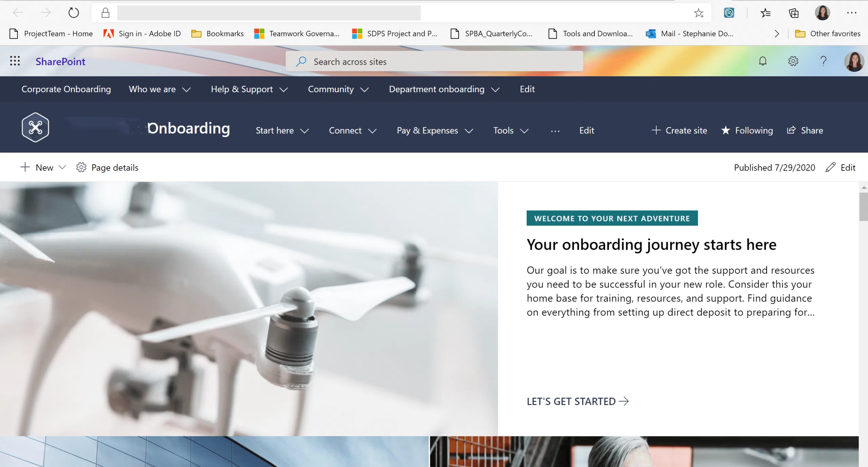Click the Let's Get Started link
868x467 pixels.
click(578, 401)
